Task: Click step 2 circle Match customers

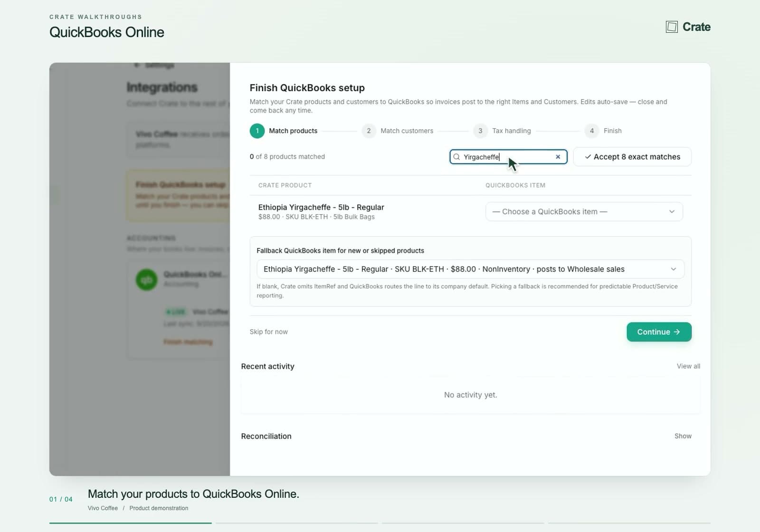Action: [369, 131]
